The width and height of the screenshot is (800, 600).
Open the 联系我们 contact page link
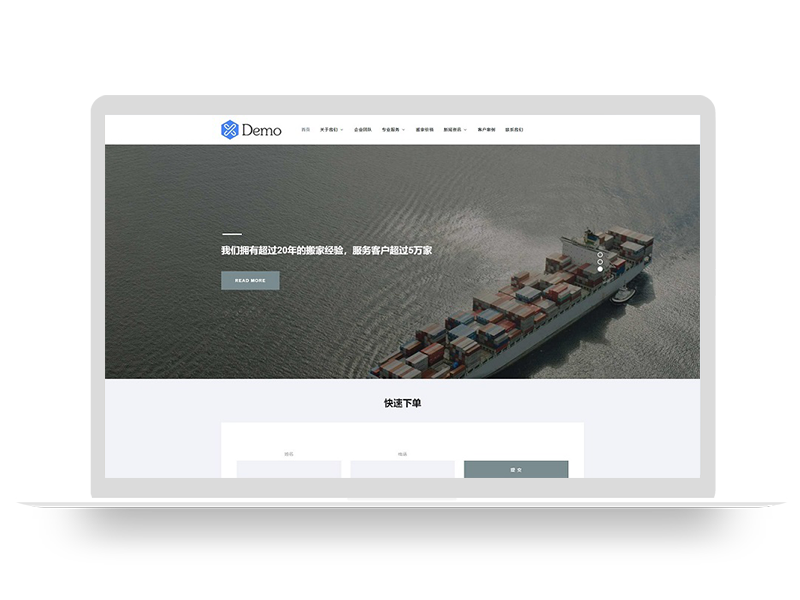(517, 128)
